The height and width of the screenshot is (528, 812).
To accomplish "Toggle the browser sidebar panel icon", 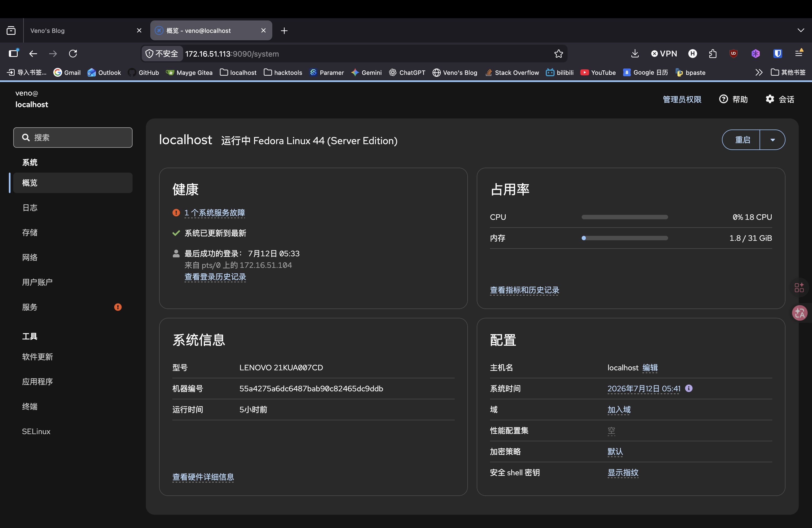I will (x=14, y=53).
